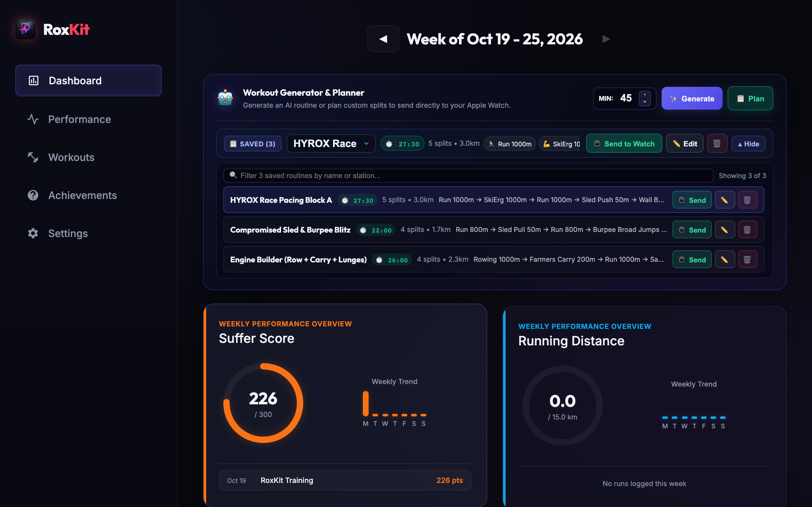Click pencil icon for Engine Builder routine
The width and height of the screenshot is (812, 507).
724,260
